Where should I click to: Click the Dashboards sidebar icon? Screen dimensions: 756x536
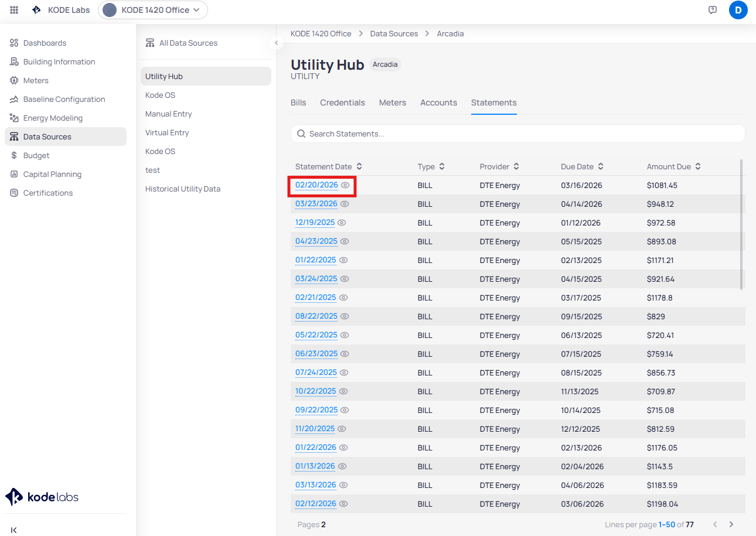(x=14, y=43)
